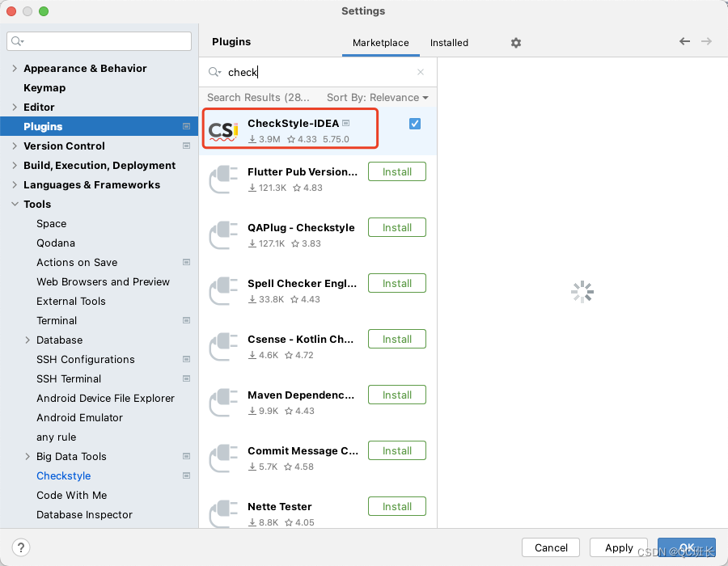This screenshot has height=566, width=728.
Task: Click the Maven Dependenc... plugin icon
Action: 223,403
